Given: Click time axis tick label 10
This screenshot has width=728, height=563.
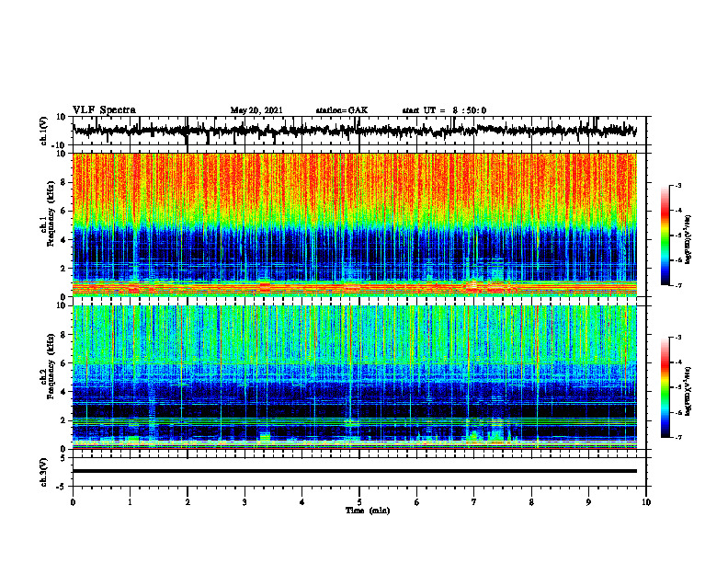Looking at the screenshot, I should (646, 502).
